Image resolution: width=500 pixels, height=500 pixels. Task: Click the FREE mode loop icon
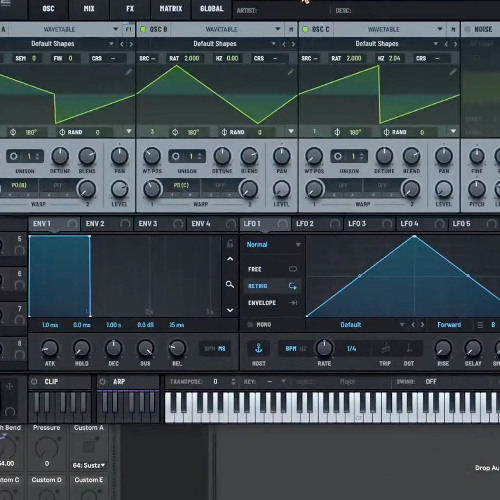pyautogui.click(x=293, y=269)
